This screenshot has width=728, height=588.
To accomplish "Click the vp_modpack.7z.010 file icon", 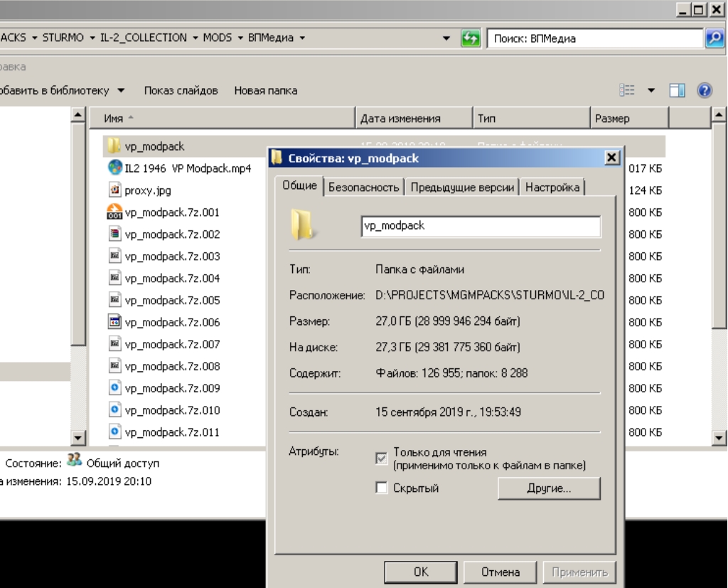I will 114,410.
